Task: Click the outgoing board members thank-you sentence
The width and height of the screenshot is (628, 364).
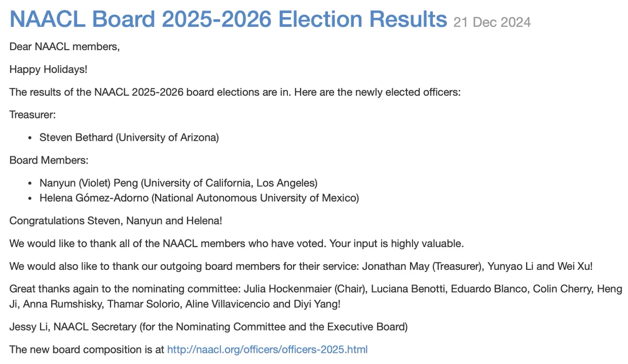Action: click(301, 266)
